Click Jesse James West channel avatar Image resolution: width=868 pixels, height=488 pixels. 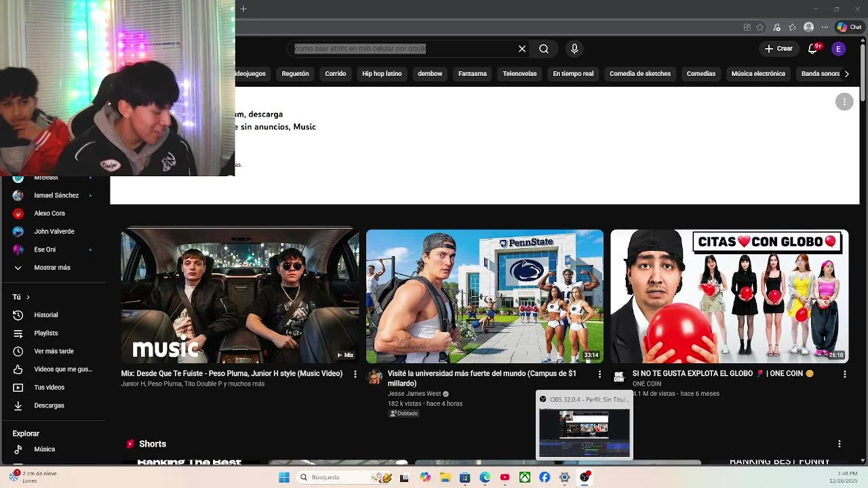[374, 377]
